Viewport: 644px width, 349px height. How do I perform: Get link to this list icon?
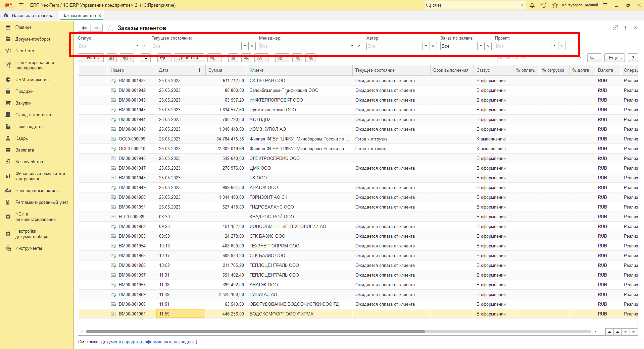click(x=615, y=28)
